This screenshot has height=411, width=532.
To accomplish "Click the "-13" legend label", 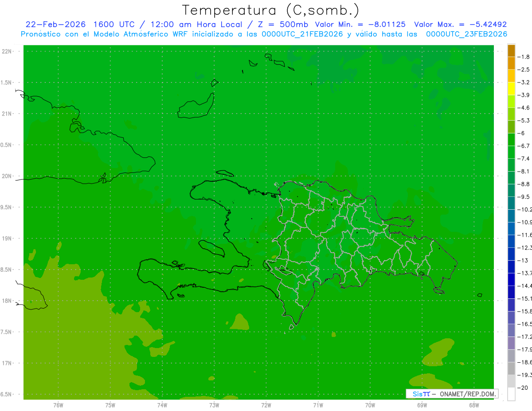I will click(522, 260).
